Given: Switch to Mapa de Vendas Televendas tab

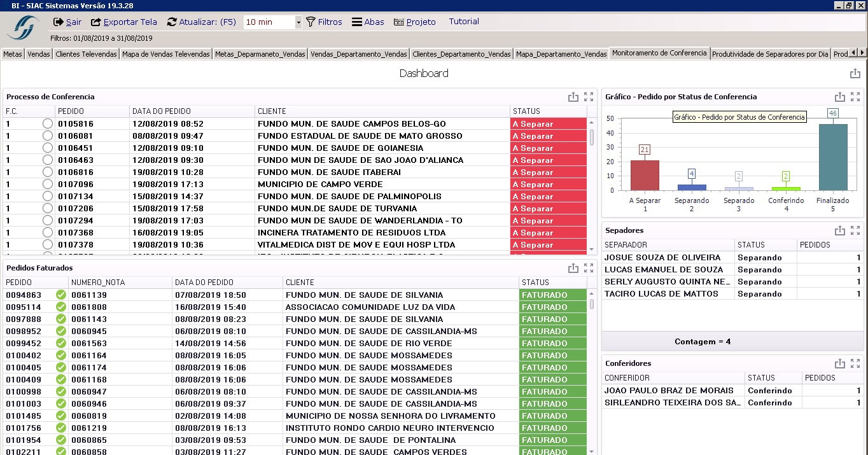Looking at the screenshot, I should point(165,54).
